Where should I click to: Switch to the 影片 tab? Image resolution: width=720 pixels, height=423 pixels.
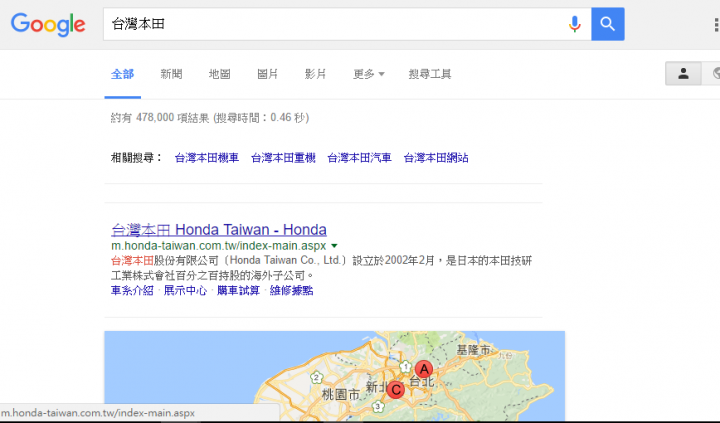pos(315,74)
